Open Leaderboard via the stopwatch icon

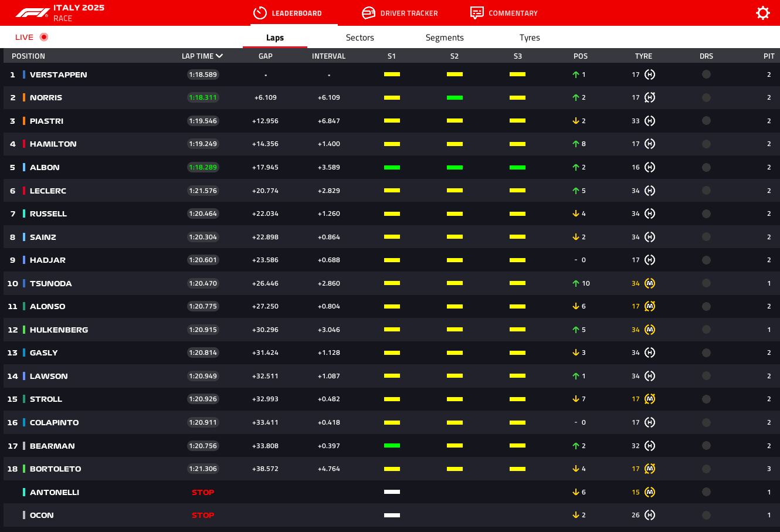point(260,13)
